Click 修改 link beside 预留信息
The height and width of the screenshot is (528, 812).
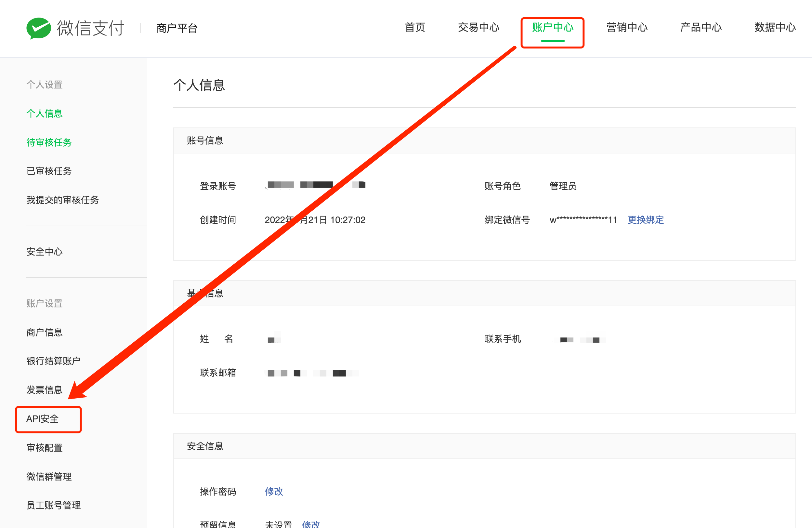tap(310, 524)
